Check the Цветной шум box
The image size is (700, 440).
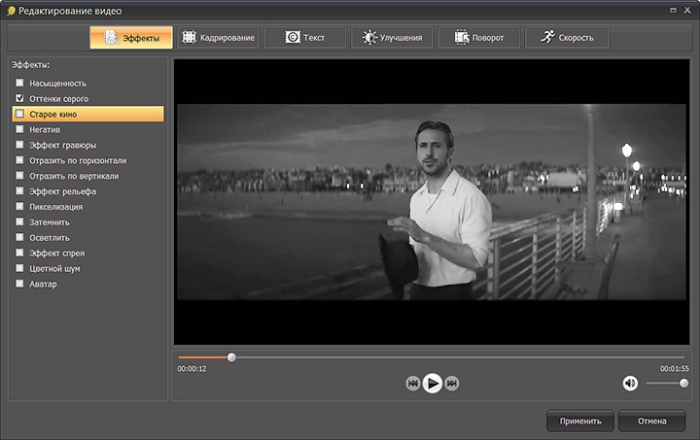(x=20, y=268)
